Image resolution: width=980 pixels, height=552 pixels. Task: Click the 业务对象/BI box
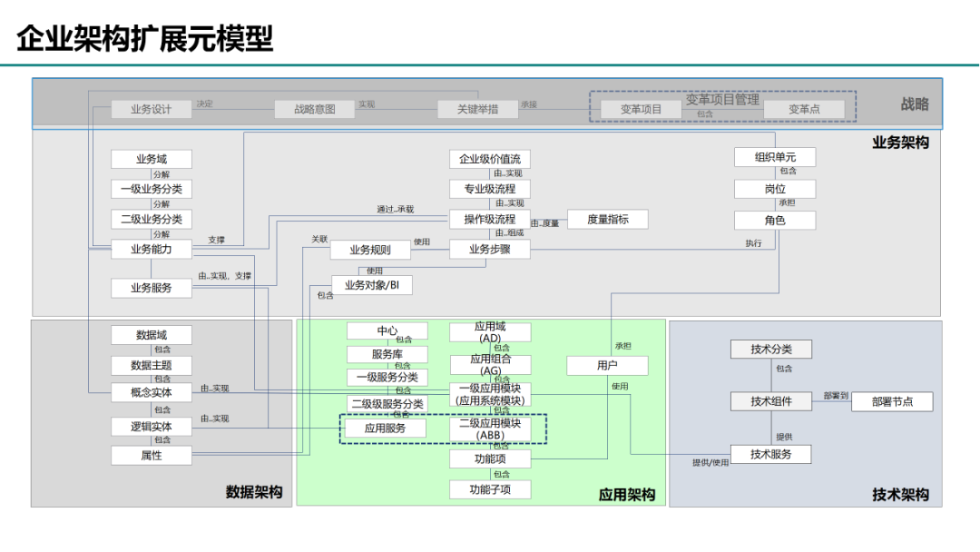(x=372, y=284)
